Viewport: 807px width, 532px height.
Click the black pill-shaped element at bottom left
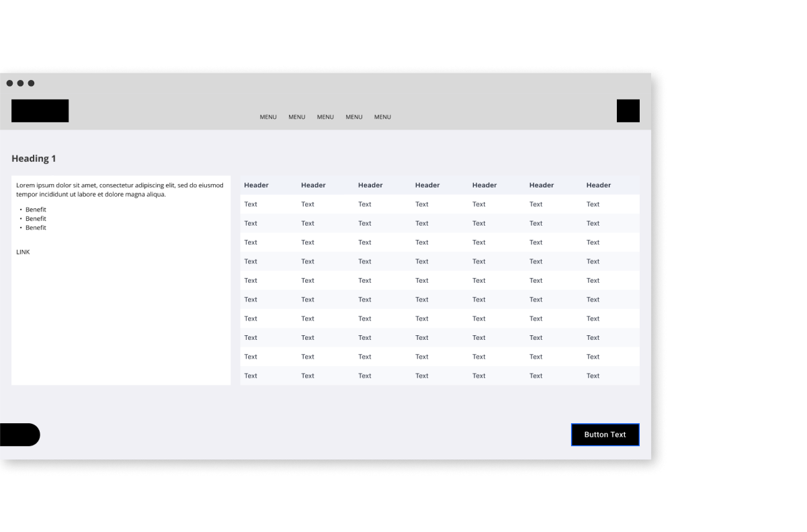click(19, 435)
